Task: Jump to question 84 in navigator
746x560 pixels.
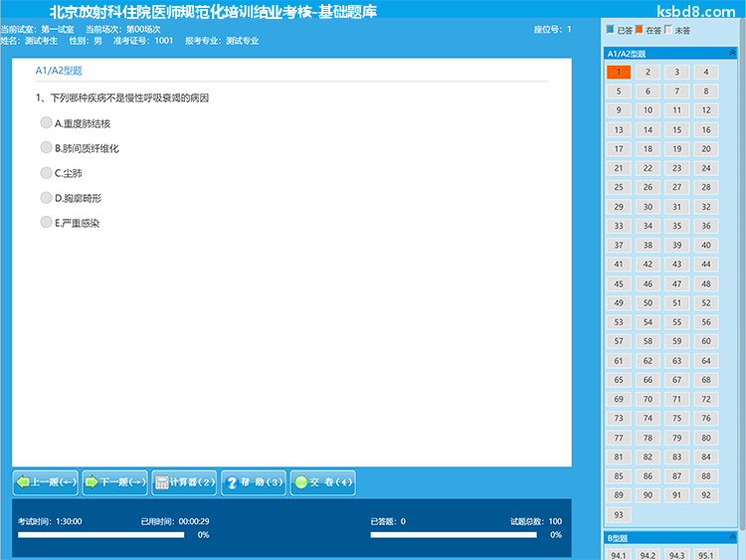Action: [706, 457]
